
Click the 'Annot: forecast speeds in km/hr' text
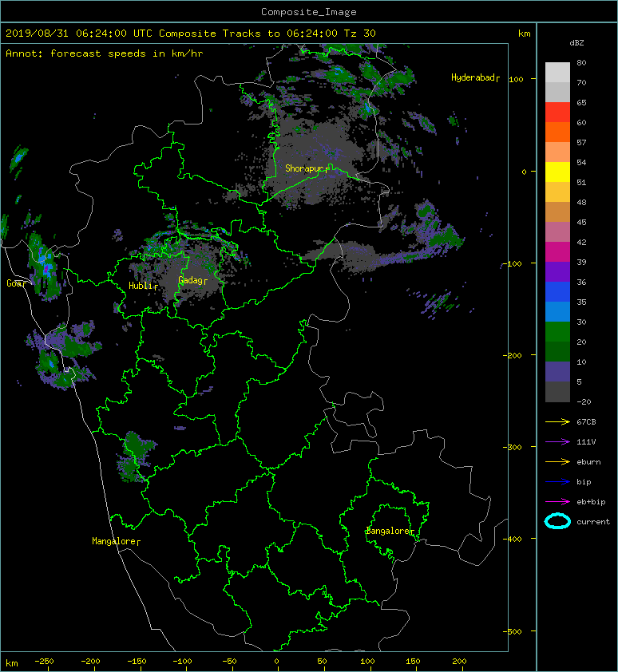point(105,53)
